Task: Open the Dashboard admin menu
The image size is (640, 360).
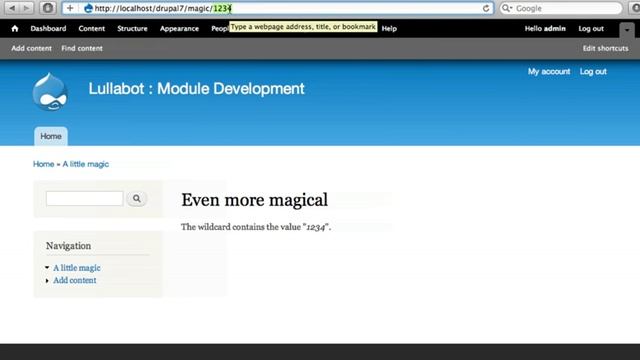Action: (48, 29)
